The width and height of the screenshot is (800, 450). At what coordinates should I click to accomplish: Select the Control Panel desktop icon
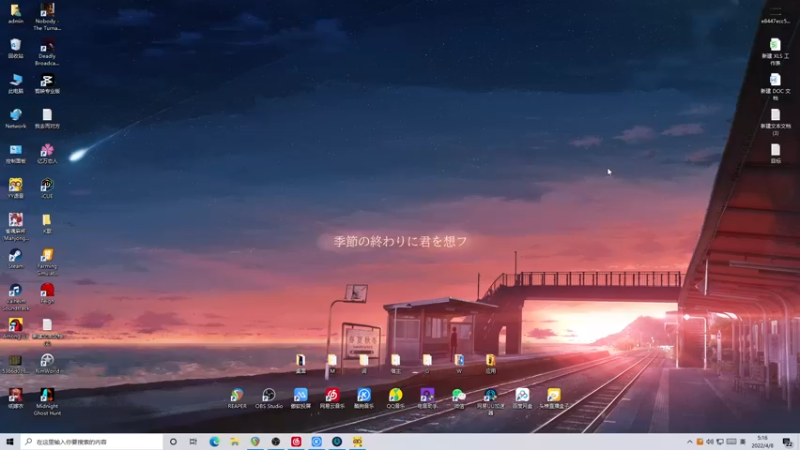pyautogui.click(x=15, y=154)
